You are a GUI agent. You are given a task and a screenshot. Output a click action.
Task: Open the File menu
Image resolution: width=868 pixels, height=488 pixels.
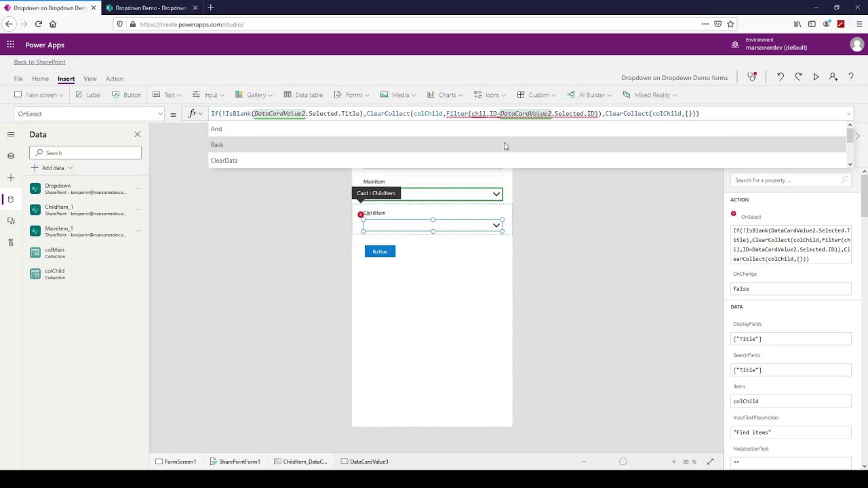pos(18,79)
